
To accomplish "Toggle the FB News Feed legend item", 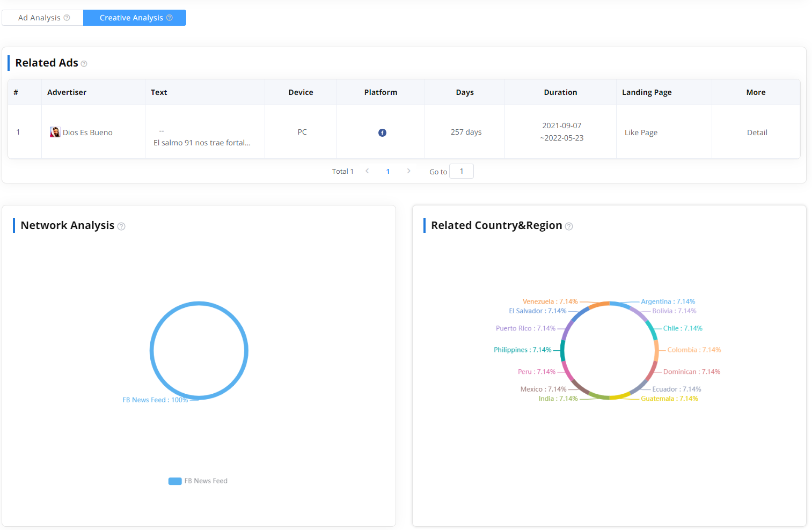I will pos(197,481).
